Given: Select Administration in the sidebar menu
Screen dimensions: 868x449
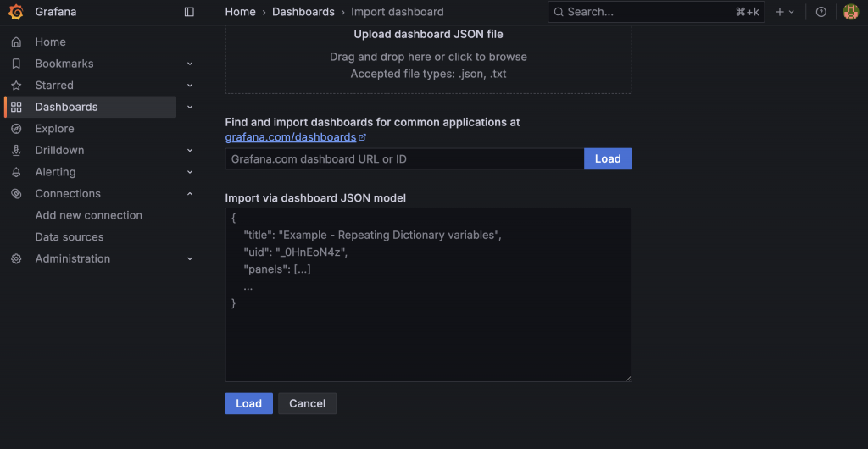Looking at the screenshot, I should (x=73, y=258).
